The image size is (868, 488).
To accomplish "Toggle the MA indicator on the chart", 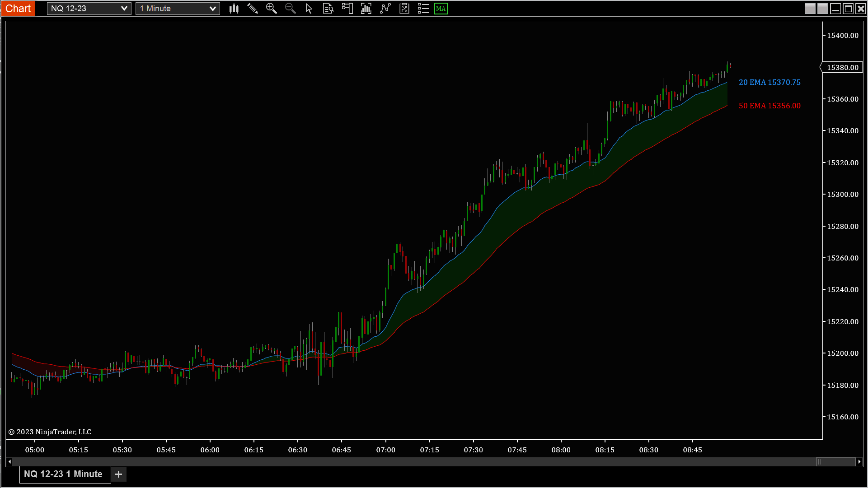I will 441,8.
